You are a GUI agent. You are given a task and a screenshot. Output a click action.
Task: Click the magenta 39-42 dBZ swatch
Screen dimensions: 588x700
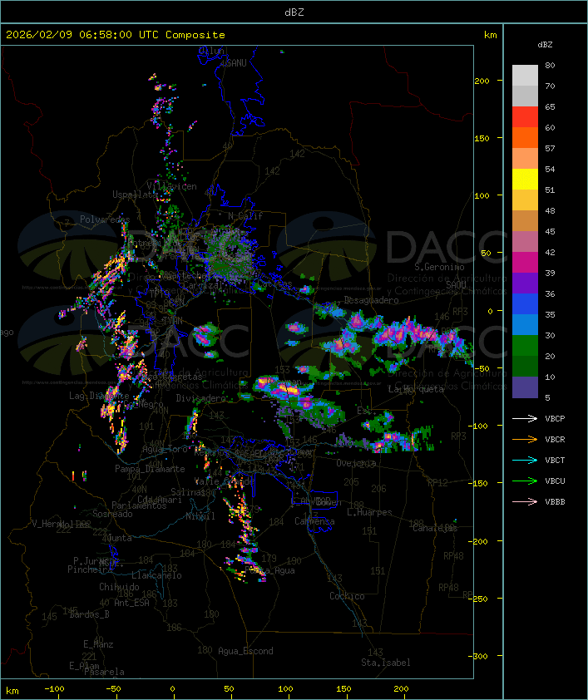(525, 263)
